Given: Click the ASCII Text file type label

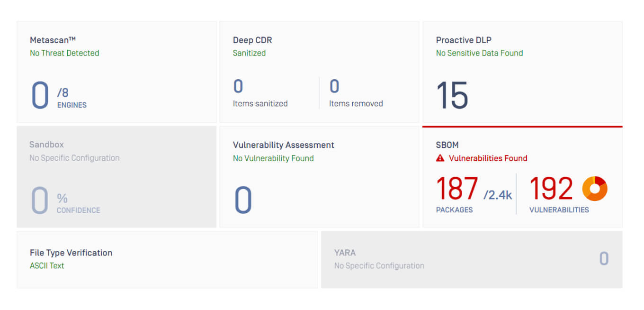Looking at the screenshot, I should 47,266.
